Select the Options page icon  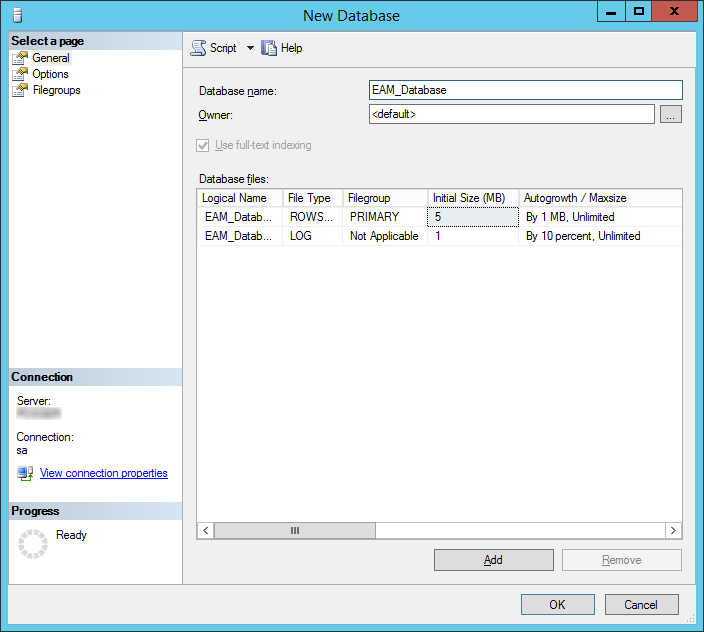click(20, 74)
